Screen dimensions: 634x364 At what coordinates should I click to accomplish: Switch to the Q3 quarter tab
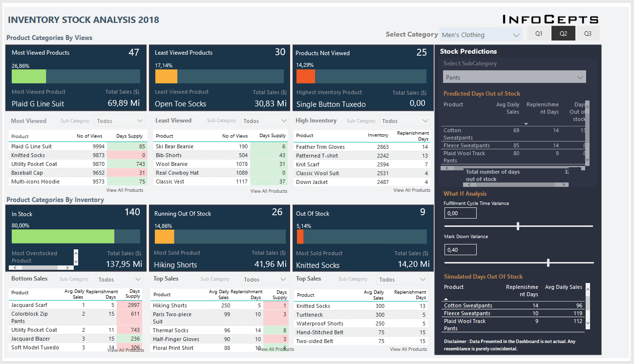pos(588,33)
